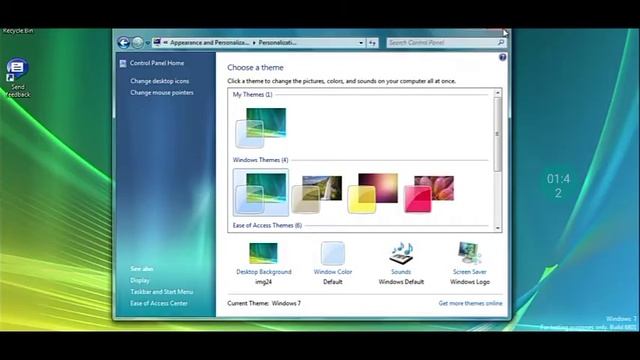Image resolution: width=640 pixels, height=360 pixels.
Task: Click the search magnifier icon
Action: tap(501, 42)
